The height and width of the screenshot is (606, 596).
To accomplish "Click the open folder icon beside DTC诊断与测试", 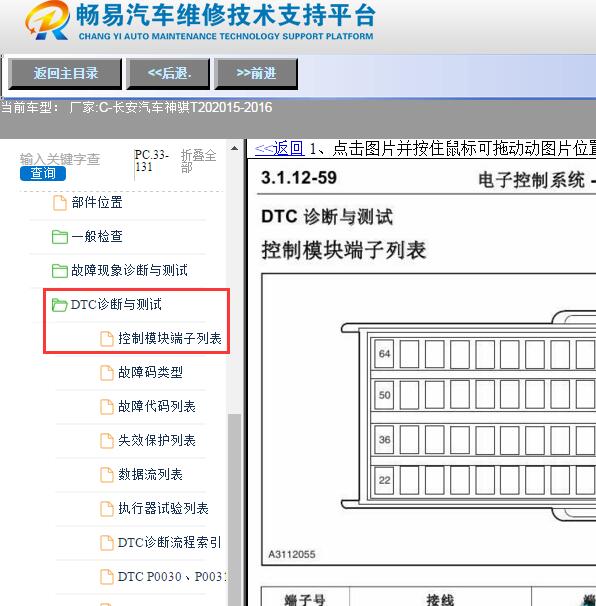I will [x=60, y=305].
